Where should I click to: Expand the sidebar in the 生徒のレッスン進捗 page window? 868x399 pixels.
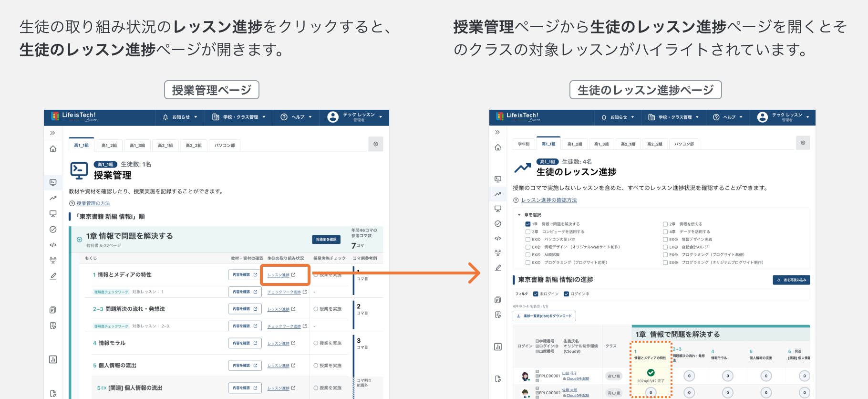click(497, 132)
